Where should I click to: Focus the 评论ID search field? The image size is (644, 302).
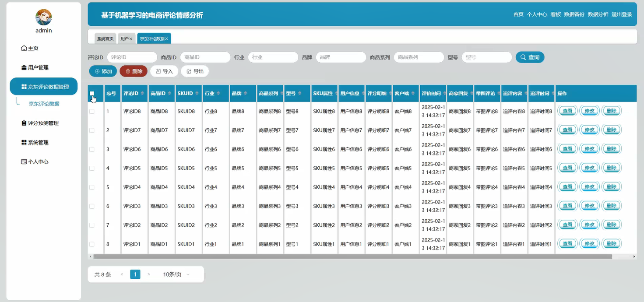132,57
